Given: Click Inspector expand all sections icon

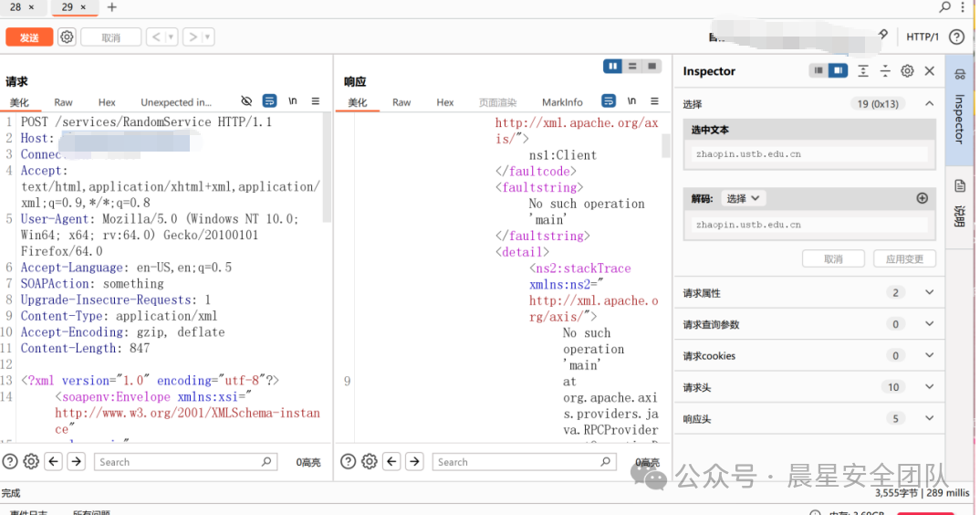Looking at the screenshot, I should 863,70.
